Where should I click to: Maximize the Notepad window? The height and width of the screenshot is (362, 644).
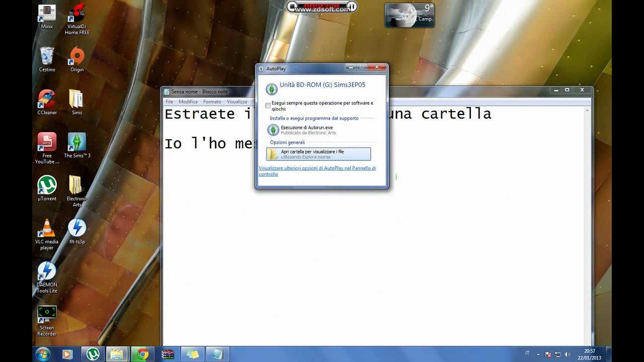click(567, 90)
